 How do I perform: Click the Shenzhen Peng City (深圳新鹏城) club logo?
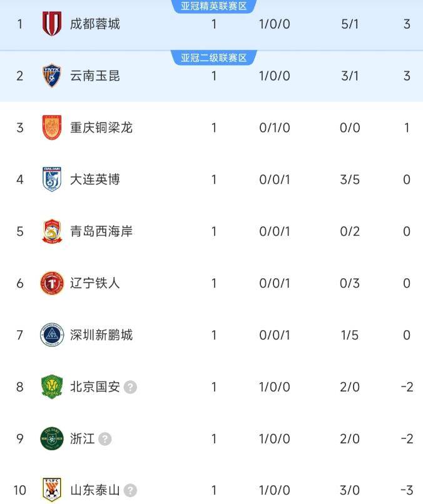[52, 335]
